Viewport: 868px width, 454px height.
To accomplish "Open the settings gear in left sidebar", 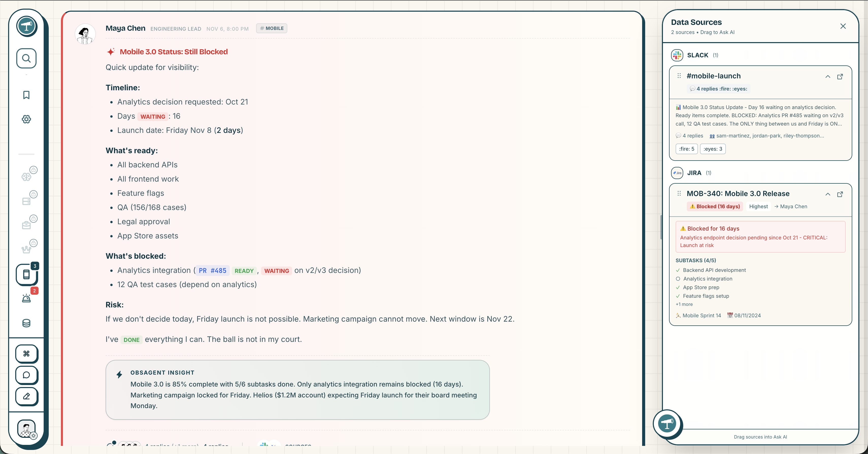I will click(26, 119).
